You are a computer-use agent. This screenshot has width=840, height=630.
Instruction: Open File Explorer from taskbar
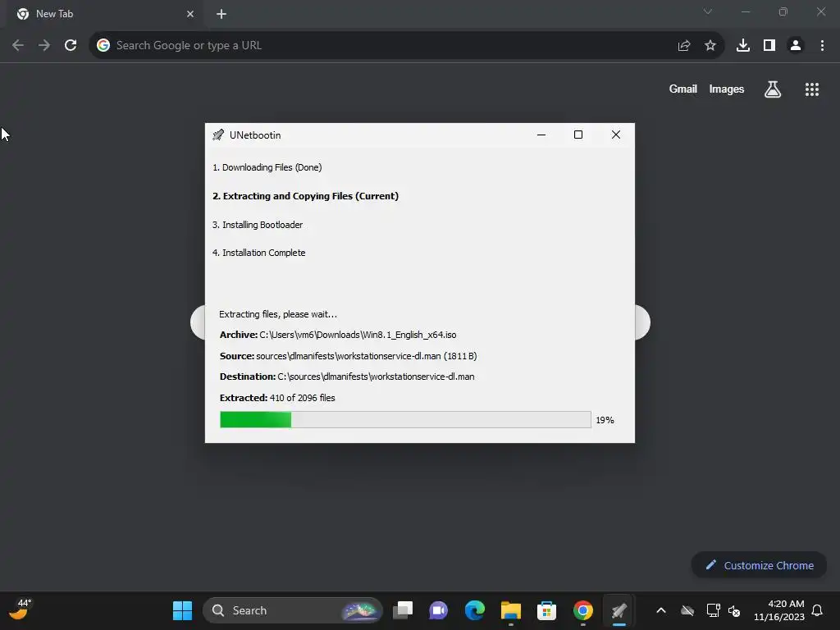(510, 610)
